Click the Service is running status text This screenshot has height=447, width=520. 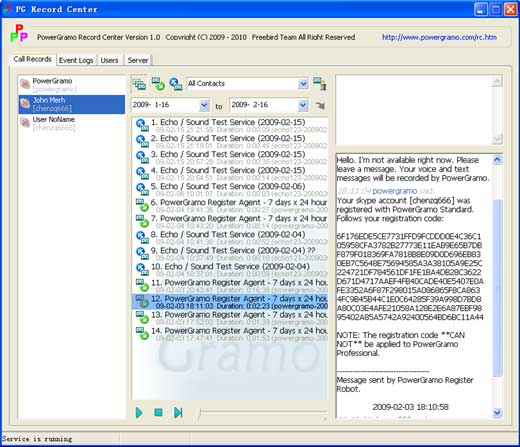point(37,439)
